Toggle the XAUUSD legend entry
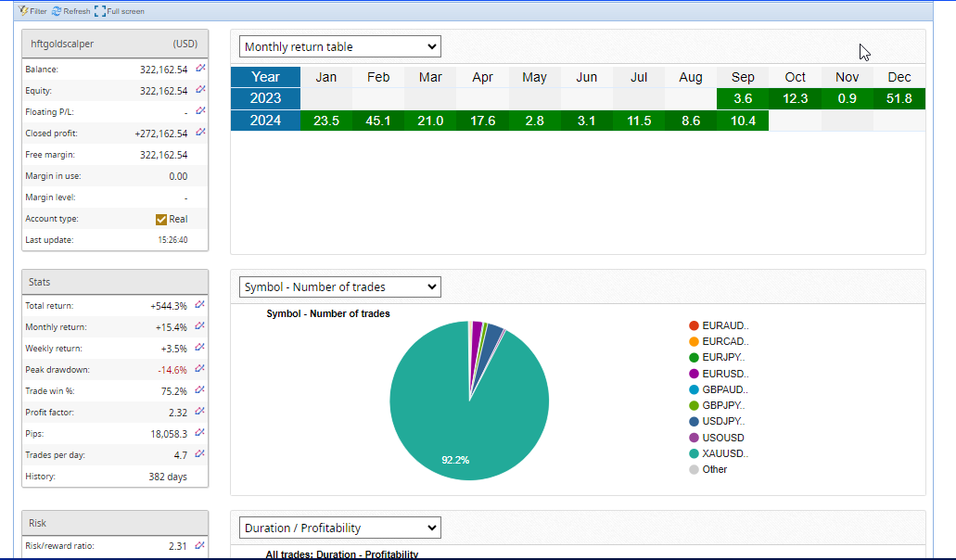The width and height of the screenshot is (956, 560). [x=722, y=453]
